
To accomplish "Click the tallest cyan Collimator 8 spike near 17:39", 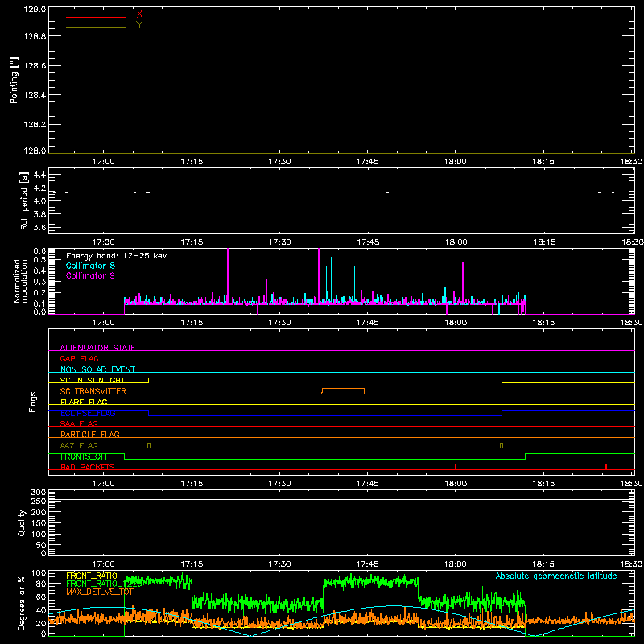I will click(332, 279).
